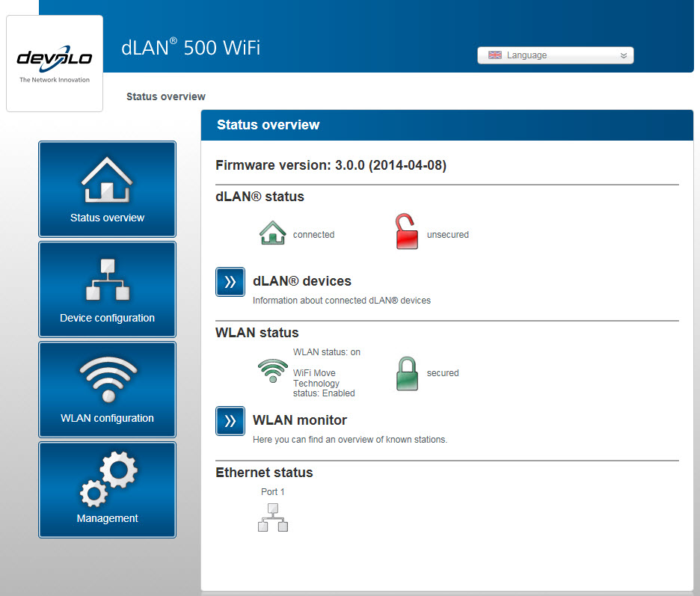The width and height of the screenshot is (700, 596).
Task: Click the red open padlock unsecured icon
Action: tap(407, 231)
